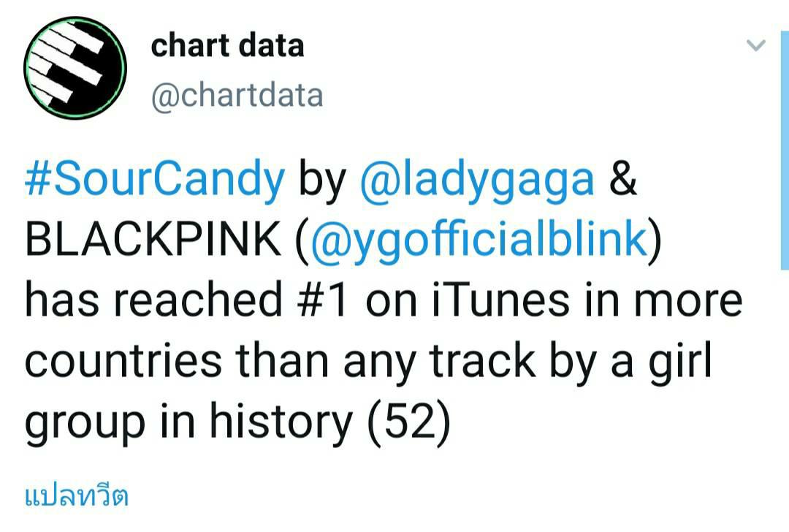This screenshot has height=532, width=789.
Task: Visit the @chartdata handle
Action: click(x=237, y=95)
